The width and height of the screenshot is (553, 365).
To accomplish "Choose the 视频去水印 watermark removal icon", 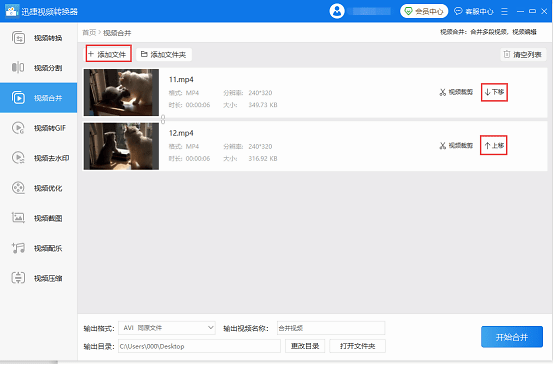I will tap(18, 158).
